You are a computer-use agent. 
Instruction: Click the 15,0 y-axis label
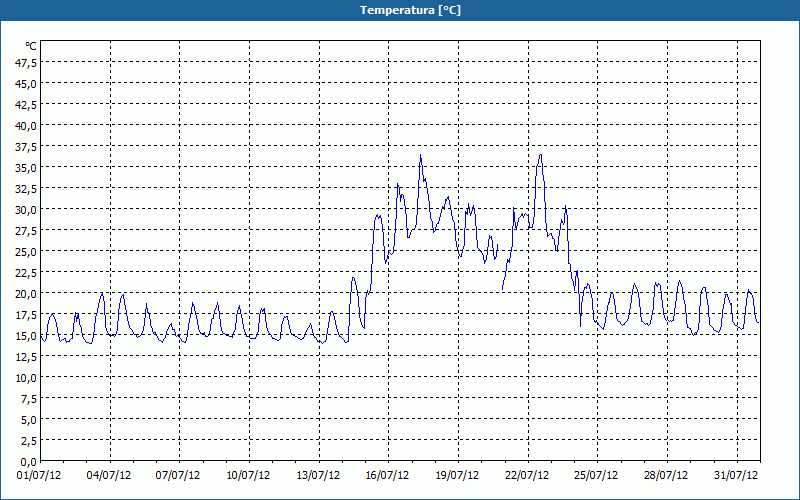point(26,336)
